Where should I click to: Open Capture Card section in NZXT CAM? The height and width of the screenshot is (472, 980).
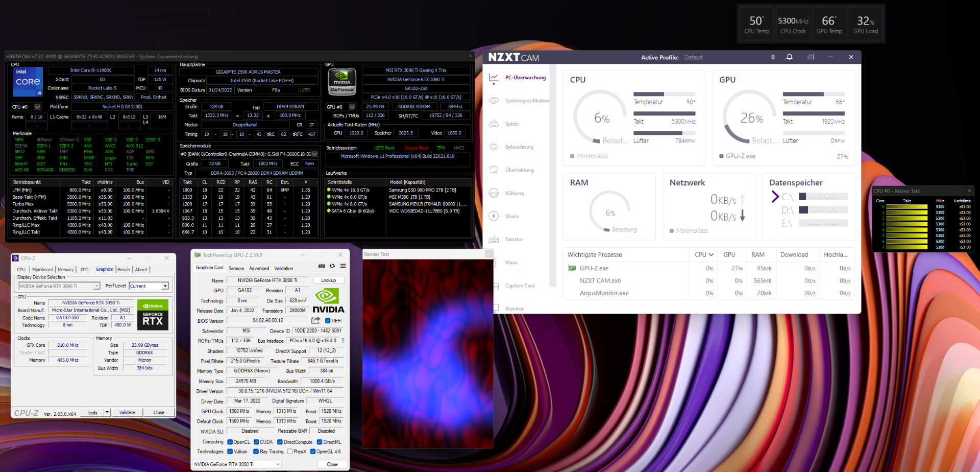coord(520,286)
